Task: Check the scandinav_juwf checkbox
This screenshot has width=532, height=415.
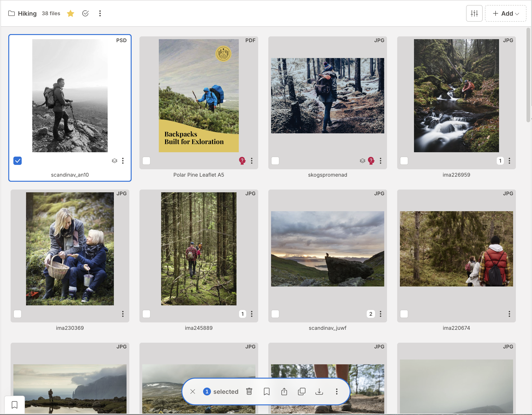Action: coord(275,314)
